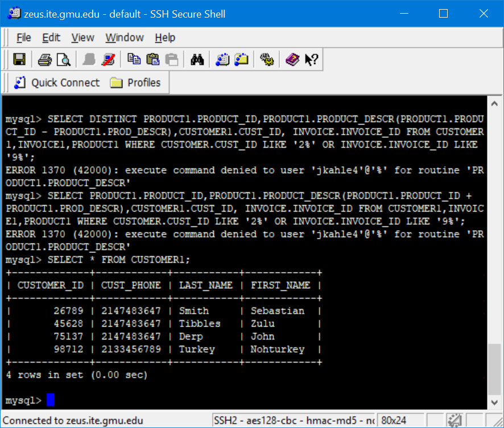504x428 pixels.
Task: Click customer ID 98712
Action: pos(68,349)
